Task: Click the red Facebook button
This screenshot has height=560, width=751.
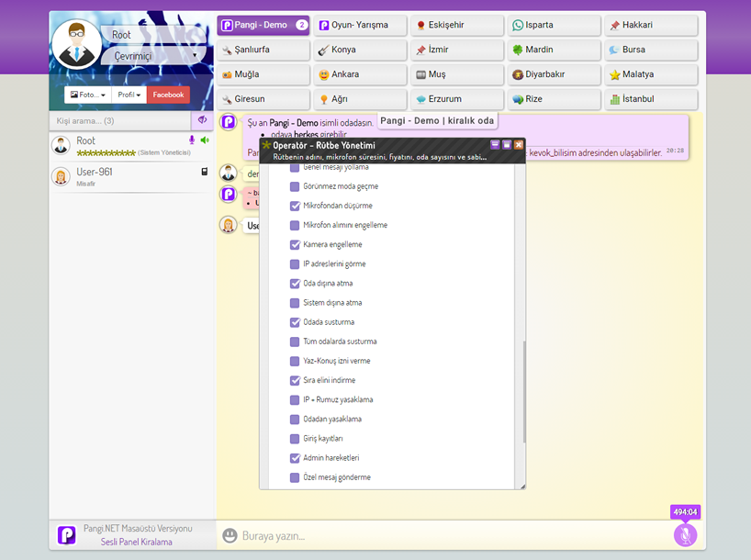Action: [x=168, y=95]
